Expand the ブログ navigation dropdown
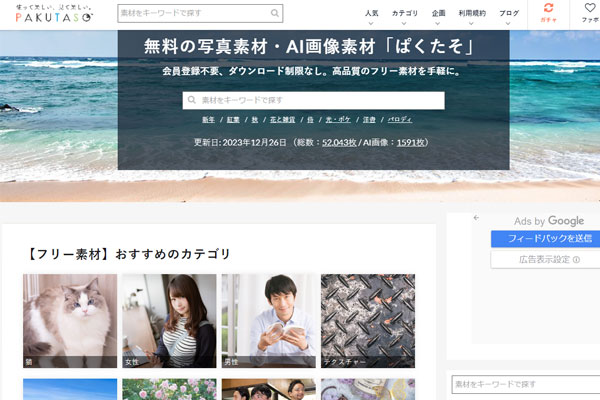 [x=509, y=17]
